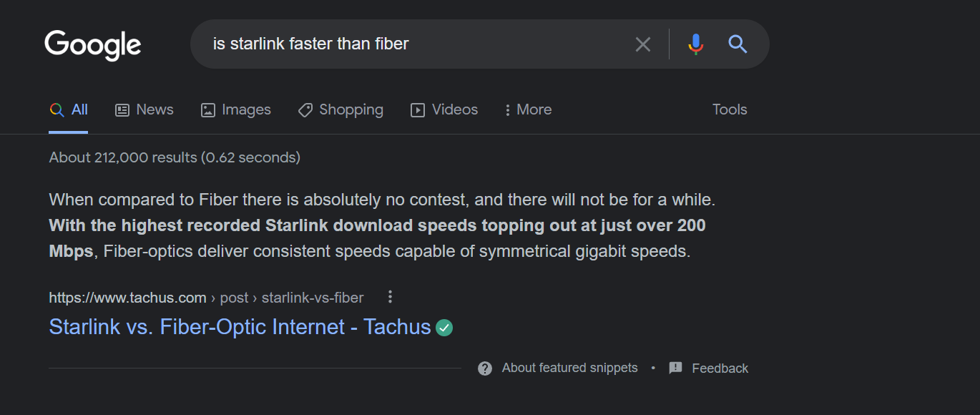Open the three-dot result options menu
Image resolution: width=980 pixels, height=415 pixels.
(390, 297)
